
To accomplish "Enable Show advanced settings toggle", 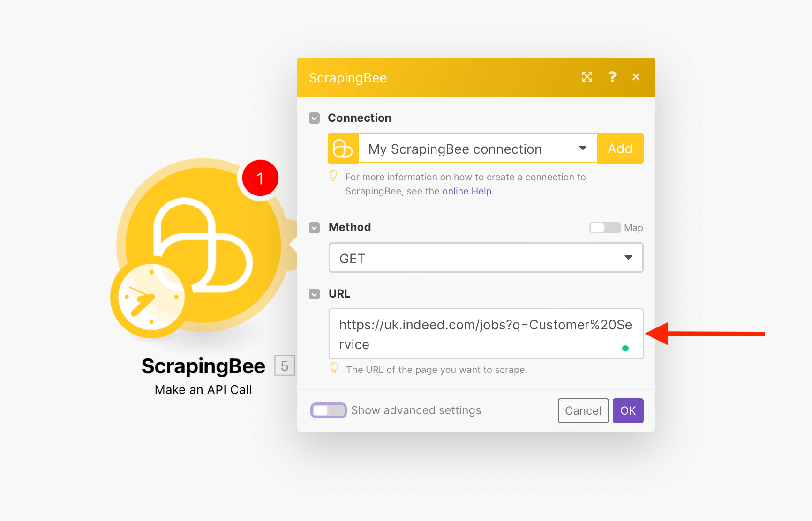I will click(329, 410).
